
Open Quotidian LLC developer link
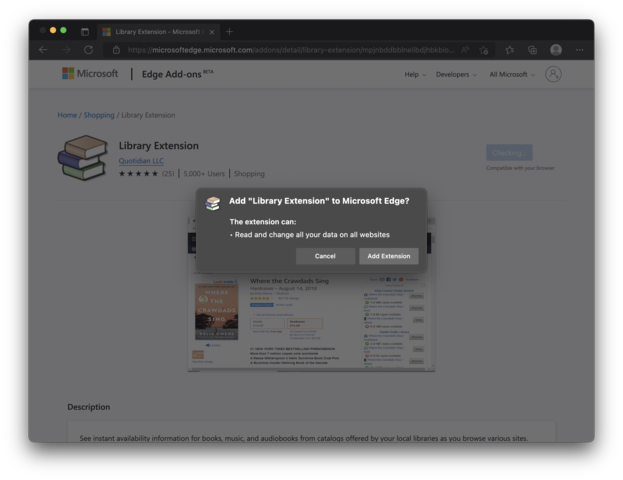click(141, 161)
